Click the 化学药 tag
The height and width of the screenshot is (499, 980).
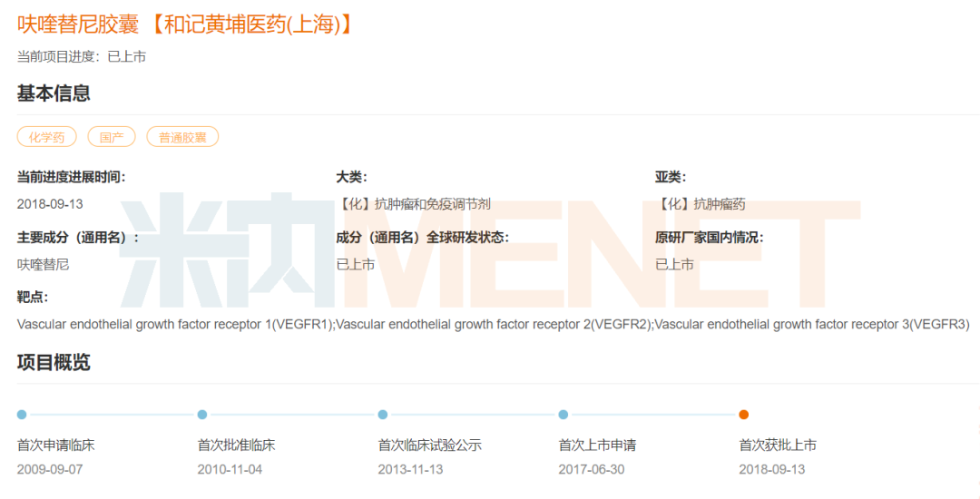click(x=46, y=137)
